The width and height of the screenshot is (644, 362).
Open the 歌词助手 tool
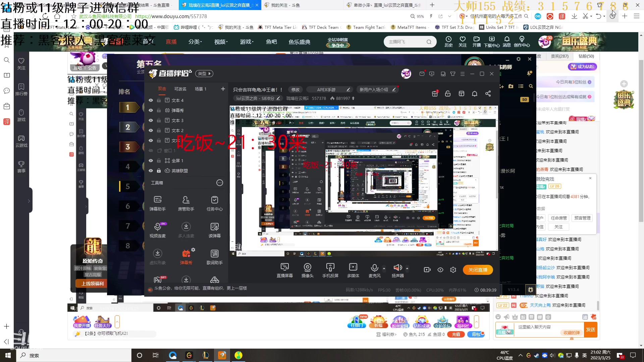[x=214, y=257]
